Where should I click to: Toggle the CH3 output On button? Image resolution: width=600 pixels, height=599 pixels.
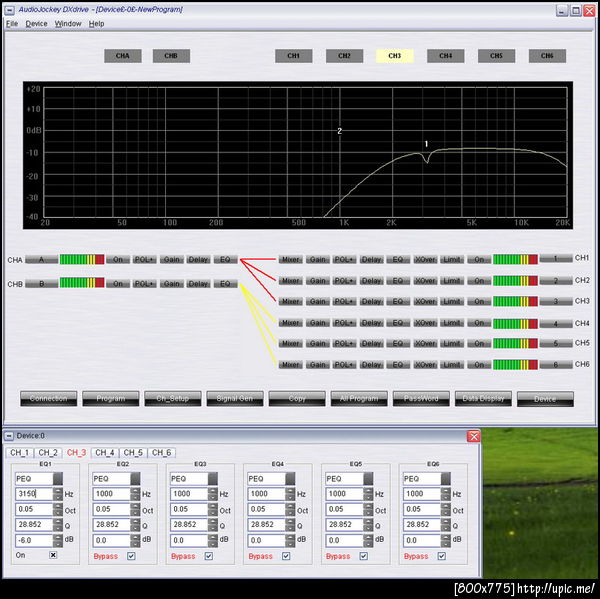(x=479, y=302)
